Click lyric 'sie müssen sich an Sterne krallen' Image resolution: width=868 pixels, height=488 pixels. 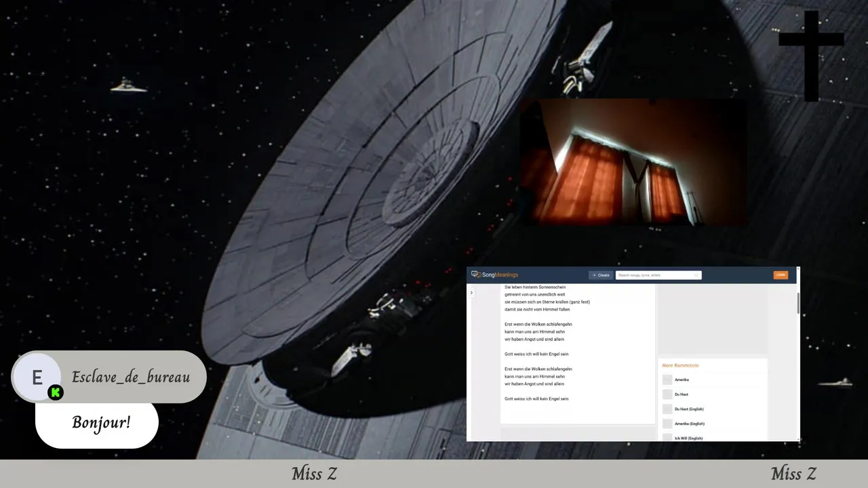tap(547, 302)
